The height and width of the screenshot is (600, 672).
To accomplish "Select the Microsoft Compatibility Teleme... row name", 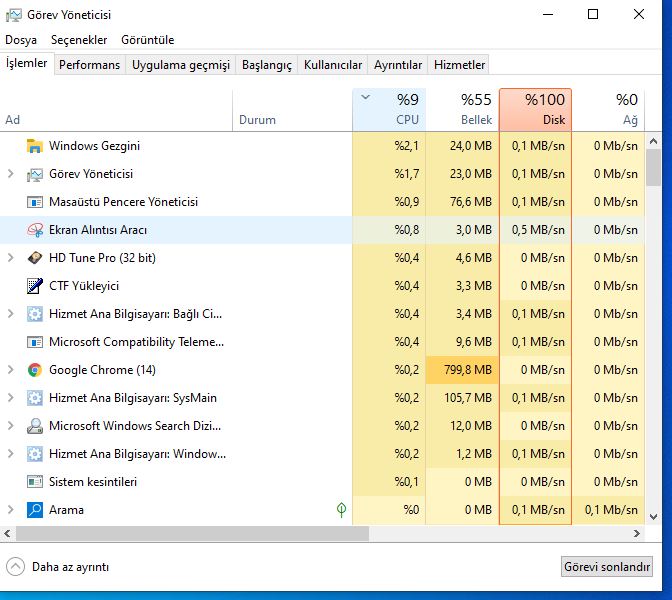I will click(x=136, y=342).
